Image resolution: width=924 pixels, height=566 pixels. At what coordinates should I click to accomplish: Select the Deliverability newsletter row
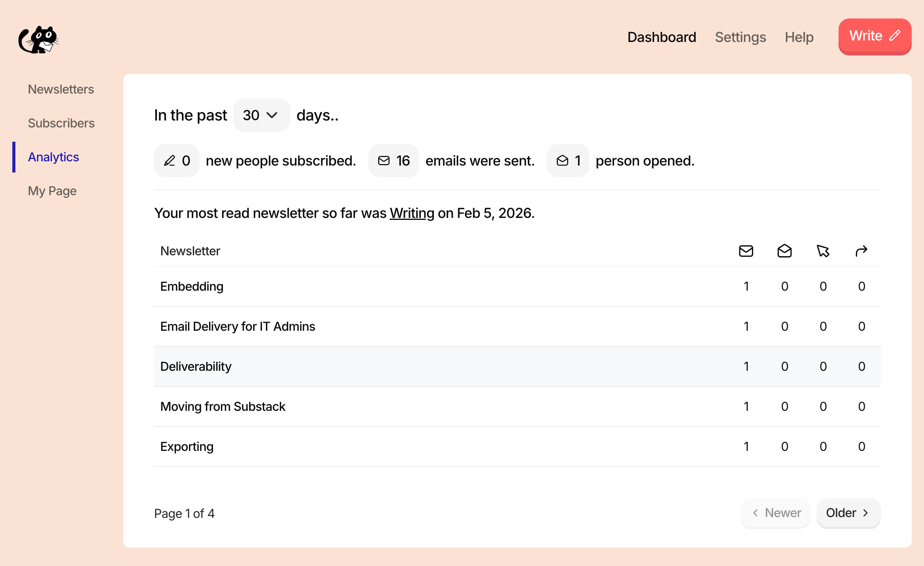pos(196,367)
